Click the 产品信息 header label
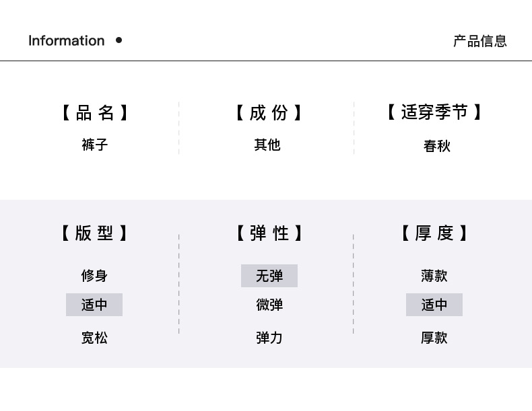Image resolution: width=532 pixels, height=411 pixels. click(x=479, y=41)
